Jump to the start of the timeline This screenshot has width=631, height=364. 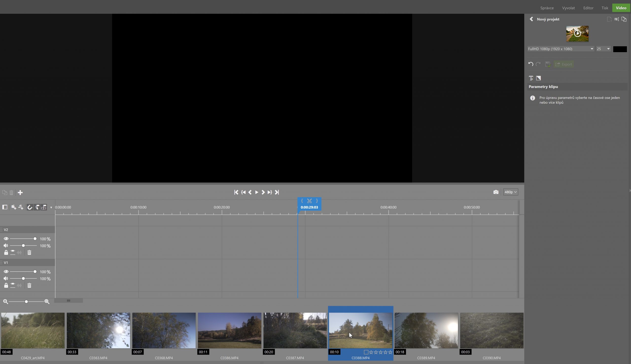236,192
